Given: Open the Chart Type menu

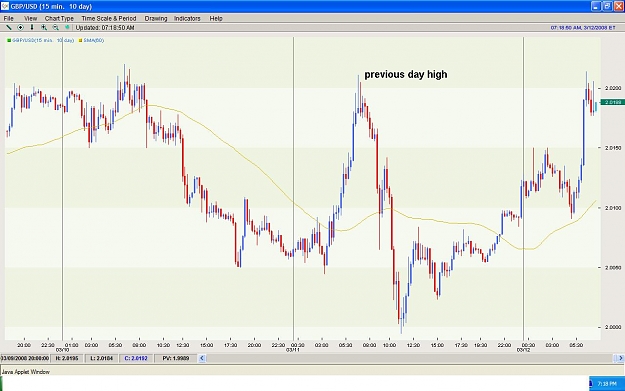Looking at the screenshot, I should point(59,18).
